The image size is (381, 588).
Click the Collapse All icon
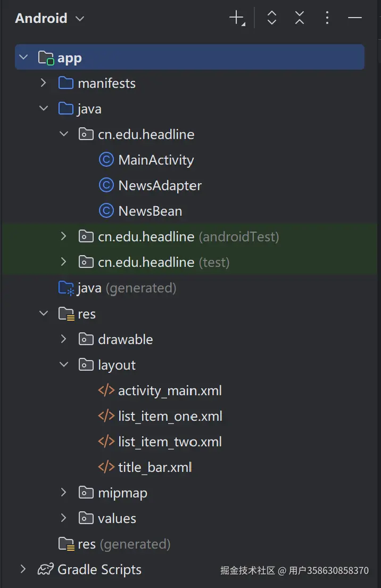(300, 18)
